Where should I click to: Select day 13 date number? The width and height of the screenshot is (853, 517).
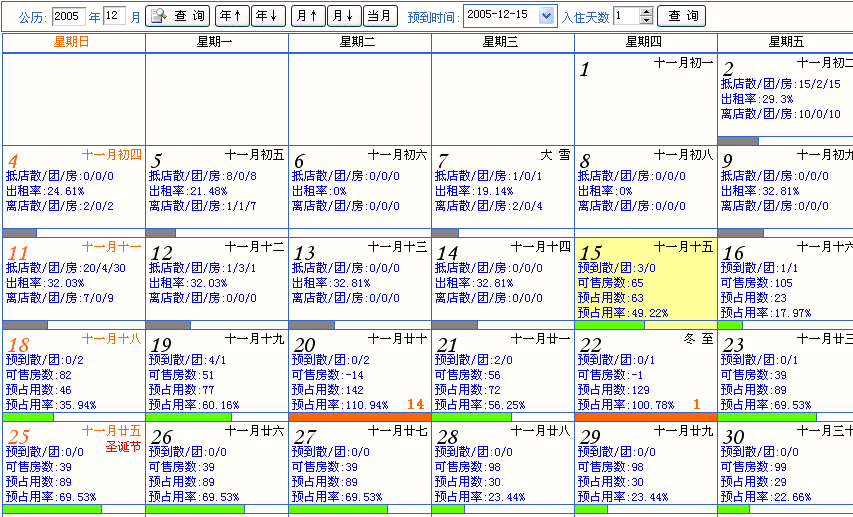click(304, 253)
